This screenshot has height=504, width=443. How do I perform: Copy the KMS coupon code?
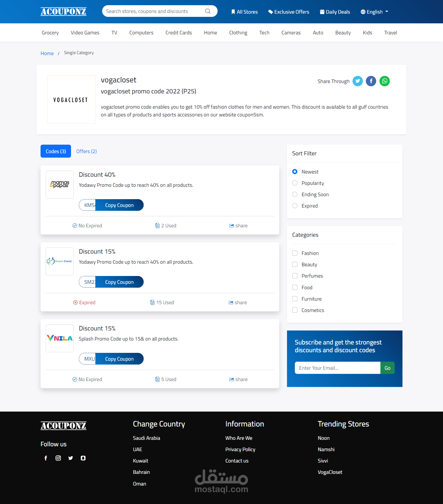tap(119, 205)
